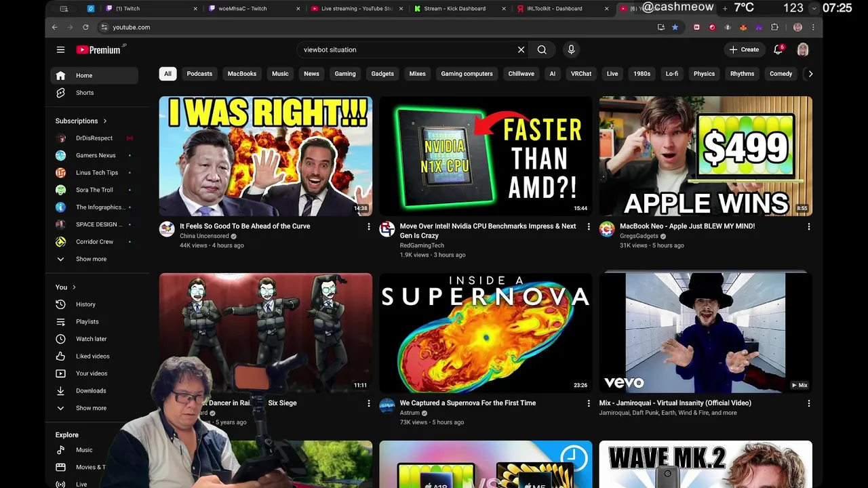Open Shorts in the sidebar

click(94, 93)
